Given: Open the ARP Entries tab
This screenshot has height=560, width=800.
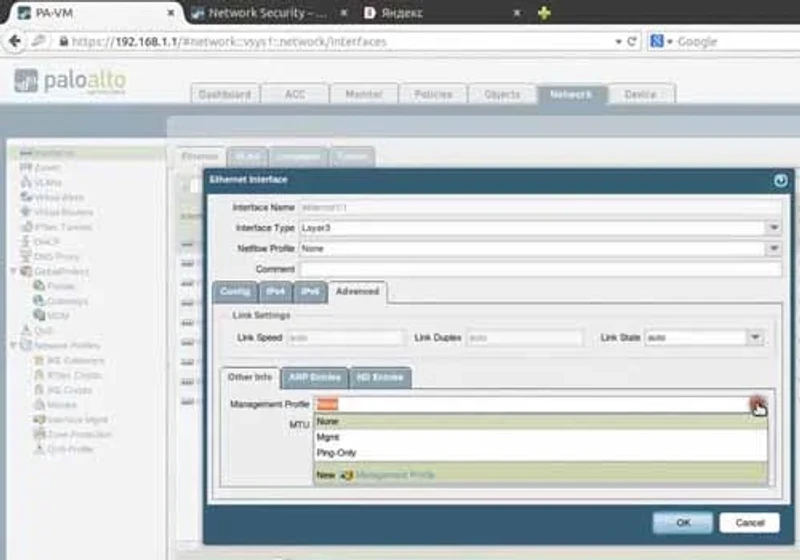Looking at the screenshot, I should click(x=315, y=377).
